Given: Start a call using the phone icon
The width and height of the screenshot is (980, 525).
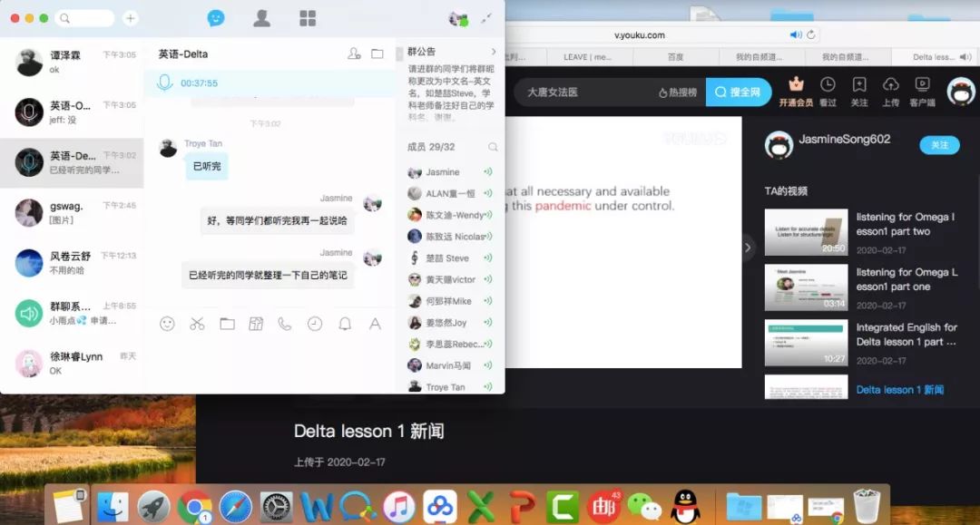Looking at the screenshot, I should pyautogui.click(x=283, y=323).
